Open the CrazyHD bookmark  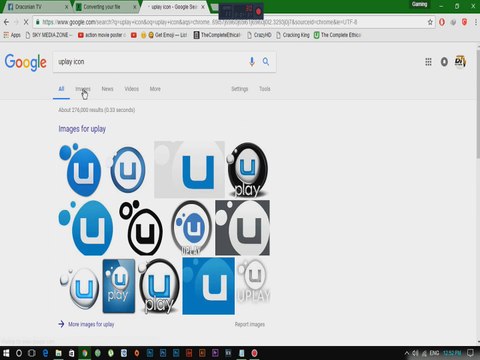259,35
